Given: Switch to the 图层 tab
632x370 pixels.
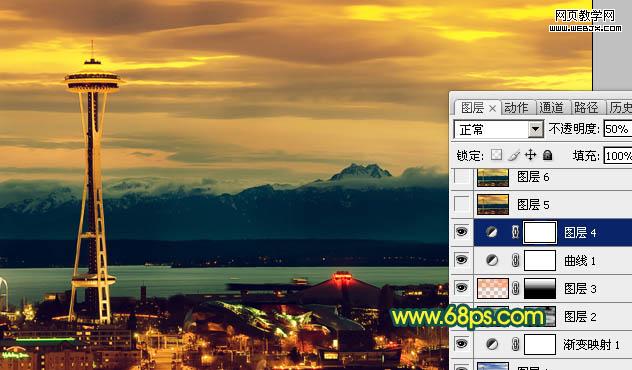Looking at the screenshot, I should click(x=472, y=108).
